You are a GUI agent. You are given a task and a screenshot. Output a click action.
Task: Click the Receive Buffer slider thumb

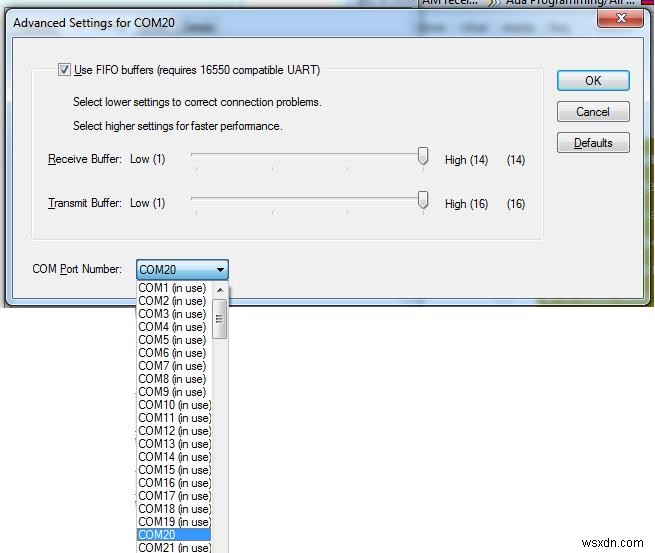(423, 156)
